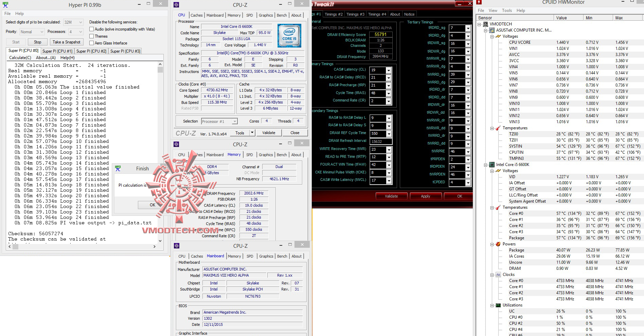Image resolution: width=644 pixels, height=336 pixels.
Task: Click the Start button in Hyper PI
Action: [16, 42]
